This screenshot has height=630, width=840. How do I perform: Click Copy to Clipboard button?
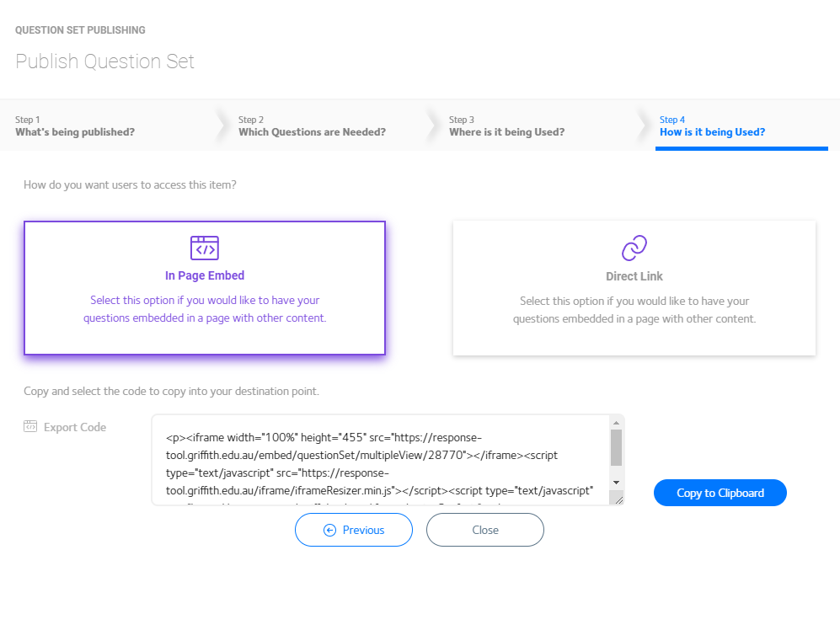coord(720,493)
